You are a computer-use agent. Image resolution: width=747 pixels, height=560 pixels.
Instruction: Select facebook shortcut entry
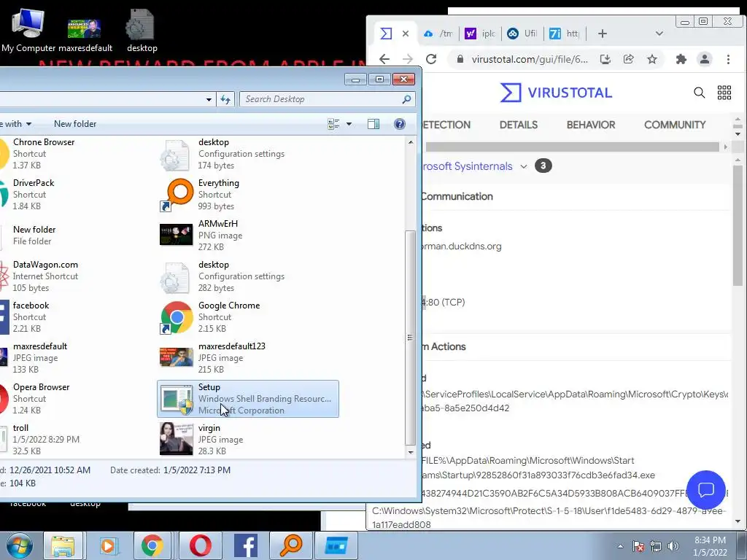tap(31, 316)
